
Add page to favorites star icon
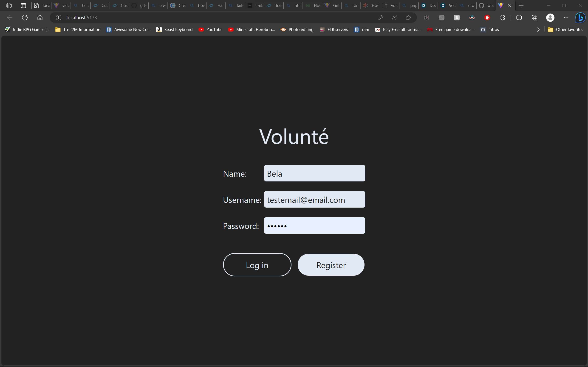(x=408, y=17)
